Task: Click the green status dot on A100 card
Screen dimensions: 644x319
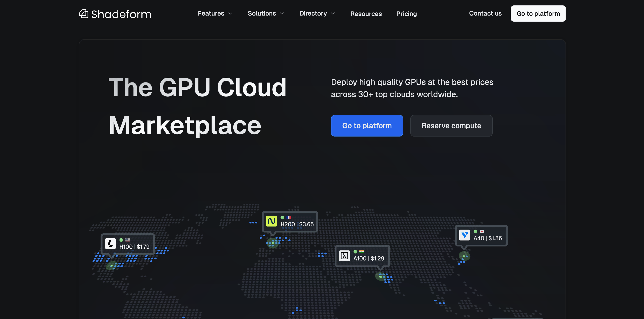Action: click(355, 252)
